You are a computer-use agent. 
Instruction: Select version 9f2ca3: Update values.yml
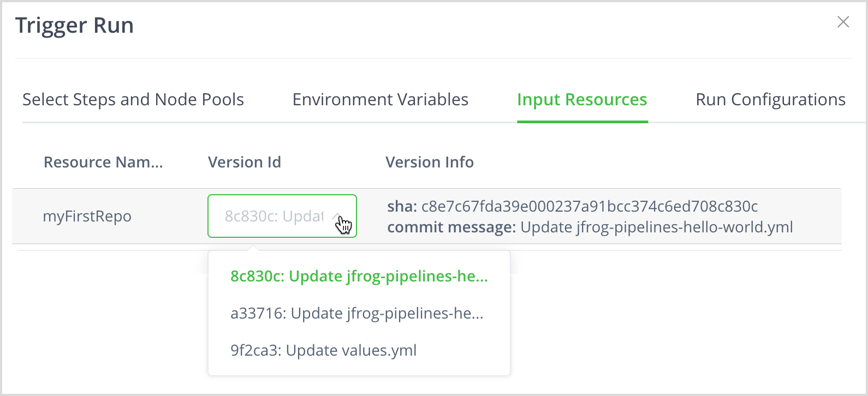pos(323,350)
